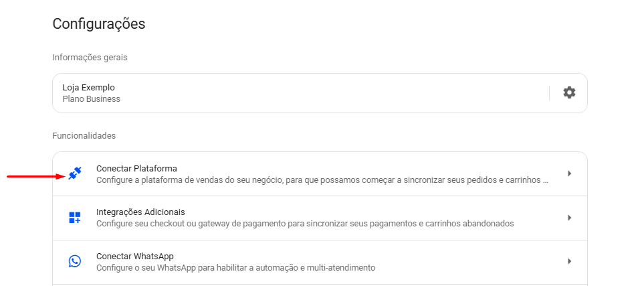This screenshot has height=286, width=644.
Task: Open the Conectar Plataforma title
Action: click(x=137, y=168)
